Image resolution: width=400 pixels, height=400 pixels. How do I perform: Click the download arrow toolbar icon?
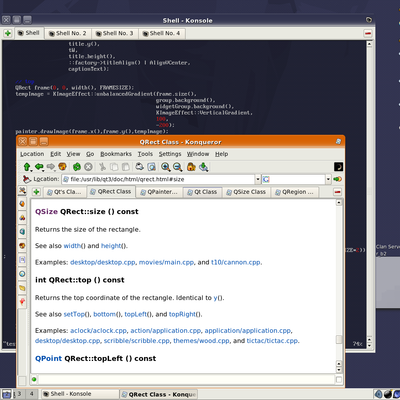[203, 167]
